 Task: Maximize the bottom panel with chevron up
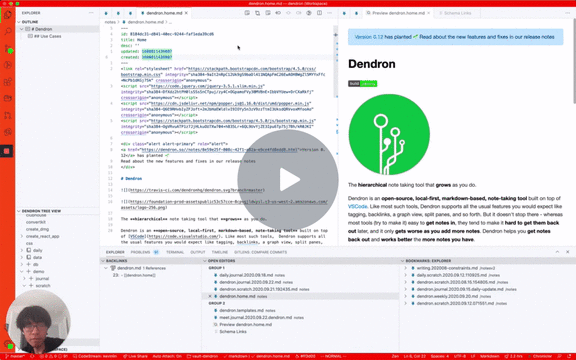(x=557, y=252)
